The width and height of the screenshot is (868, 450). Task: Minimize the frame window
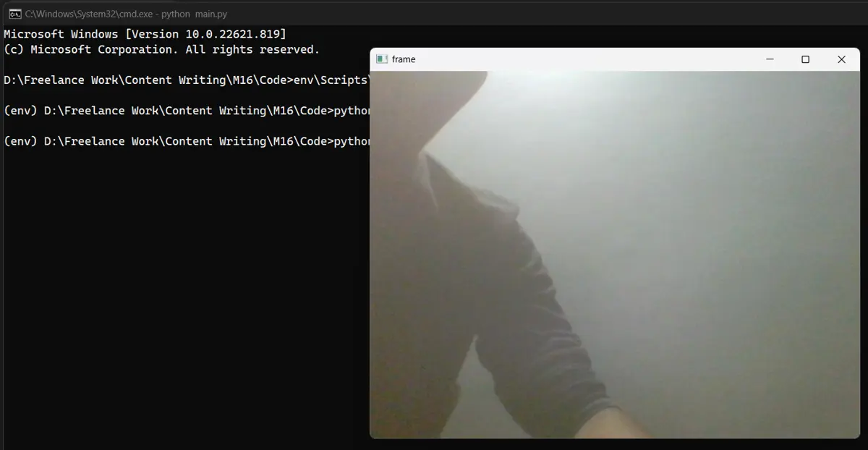[770, 59]
